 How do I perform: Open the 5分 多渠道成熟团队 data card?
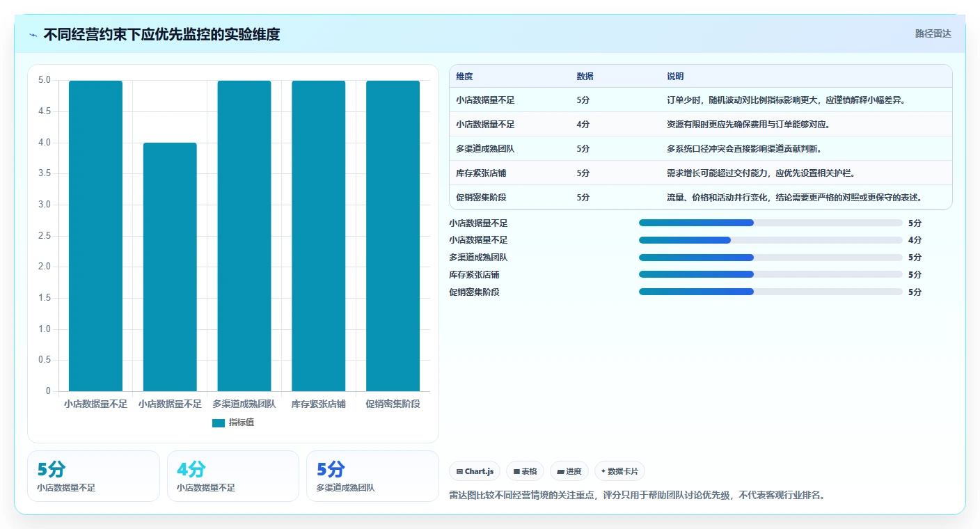tap(372, 476)
